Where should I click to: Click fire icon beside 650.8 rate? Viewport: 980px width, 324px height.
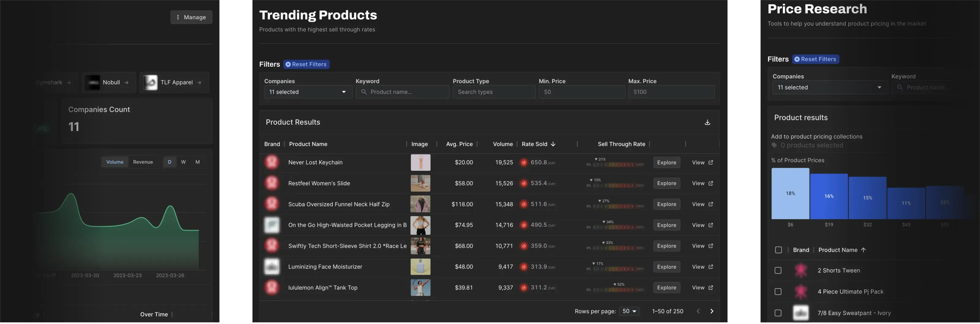[x=524, y=163]
